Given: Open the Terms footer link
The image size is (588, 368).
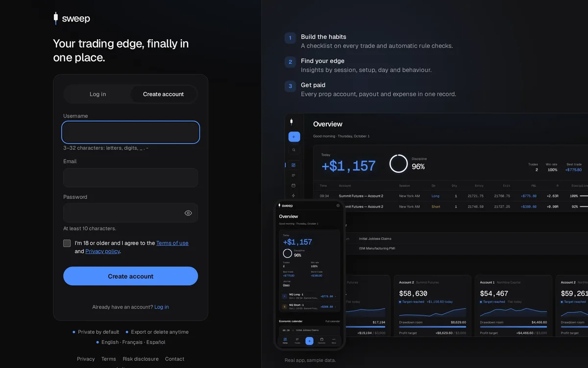Looking at the screenshot, I should tap(109, 359).
